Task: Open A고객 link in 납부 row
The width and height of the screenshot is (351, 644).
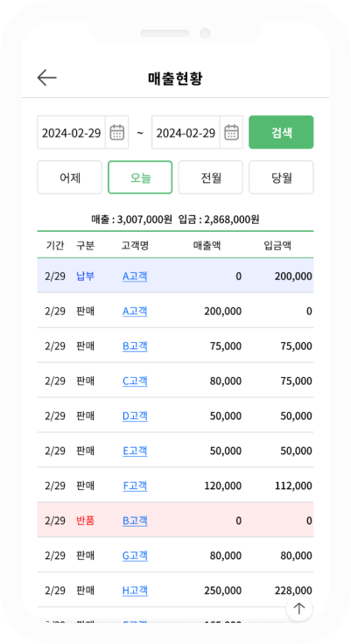Action: point(135,276)
